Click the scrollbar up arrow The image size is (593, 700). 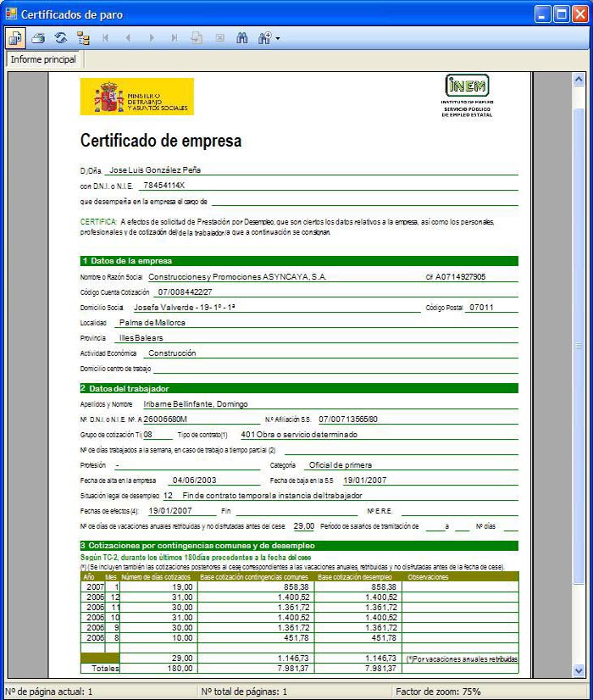coord(579,79)
